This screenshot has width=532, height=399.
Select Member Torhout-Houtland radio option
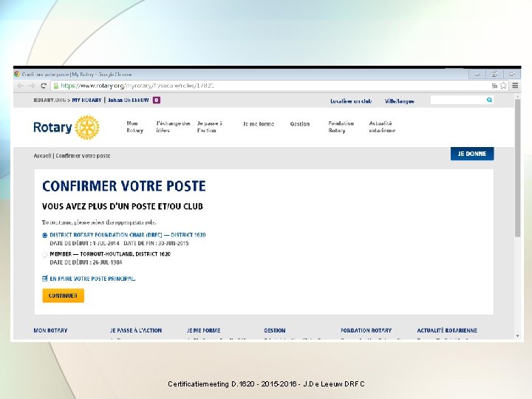45,254
